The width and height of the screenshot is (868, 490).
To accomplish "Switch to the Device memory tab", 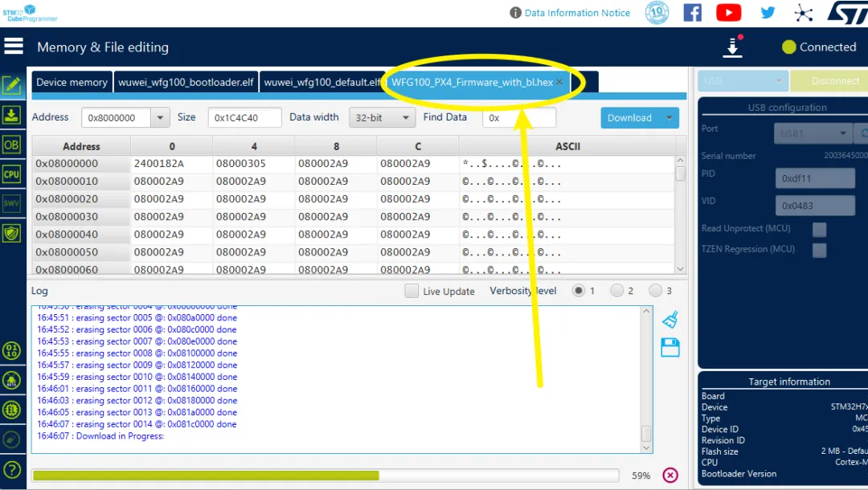I will point(72,83).
